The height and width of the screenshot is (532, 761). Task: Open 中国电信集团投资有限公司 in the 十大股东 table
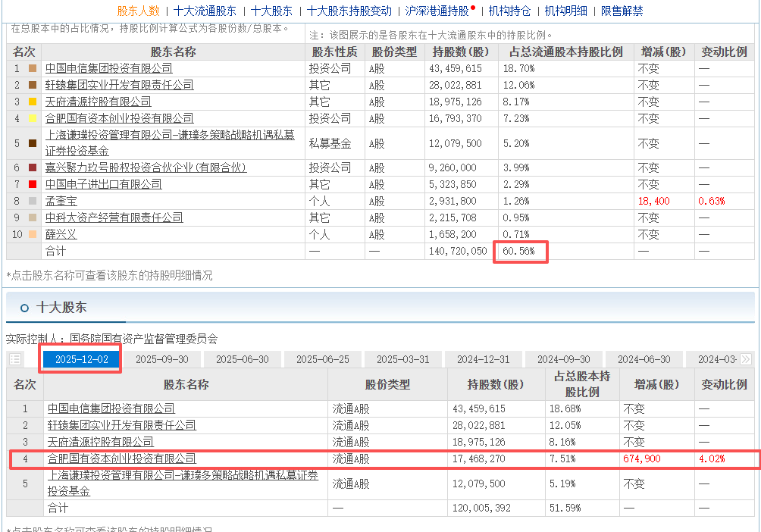111,408
